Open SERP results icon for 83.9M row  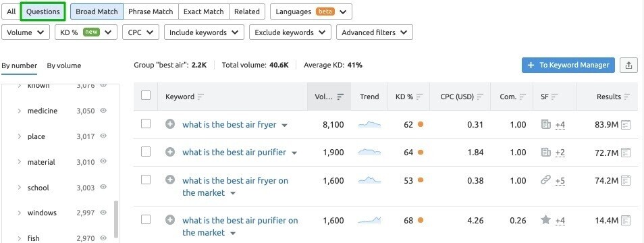pos(626,124)
